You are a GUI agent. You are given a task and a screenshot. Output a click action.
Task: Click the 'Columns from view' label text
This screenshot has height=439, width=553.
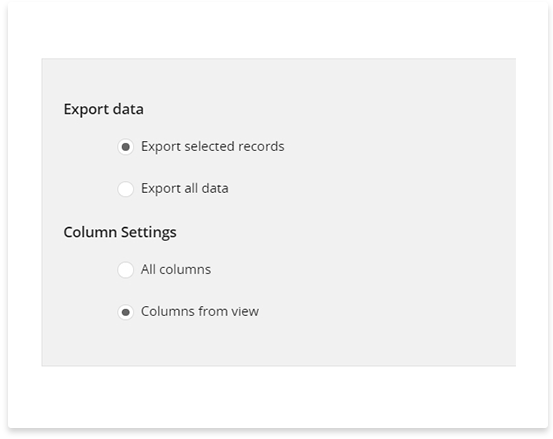click(200, 311)
